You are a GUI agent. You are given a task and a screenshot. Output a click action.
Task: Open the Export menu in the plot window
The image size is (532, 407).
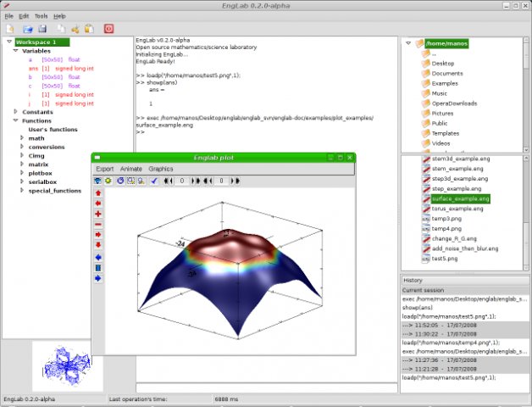tap(105, 169)
